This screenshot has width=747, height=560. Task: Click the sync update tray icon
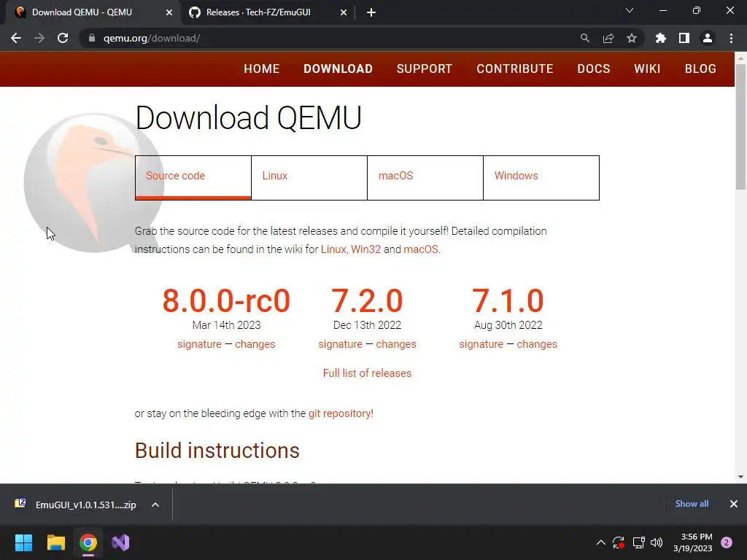pos(619,542)
